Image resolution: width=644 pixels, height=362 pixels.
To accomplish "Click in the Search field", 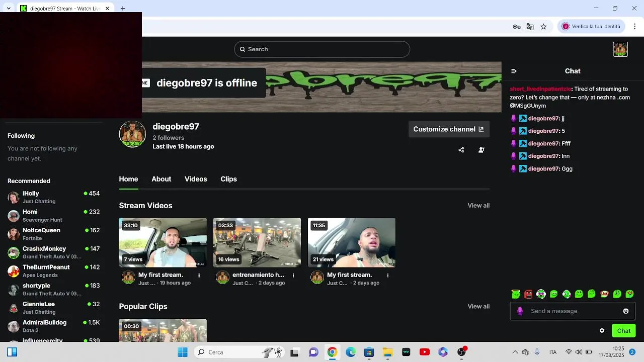I will click(322, 49).
